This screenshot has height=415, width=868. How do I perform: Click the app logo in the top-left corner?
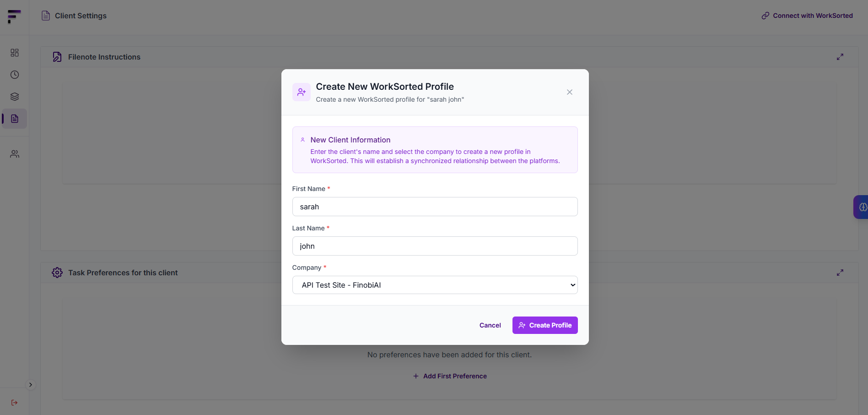[x=14, y=17]
